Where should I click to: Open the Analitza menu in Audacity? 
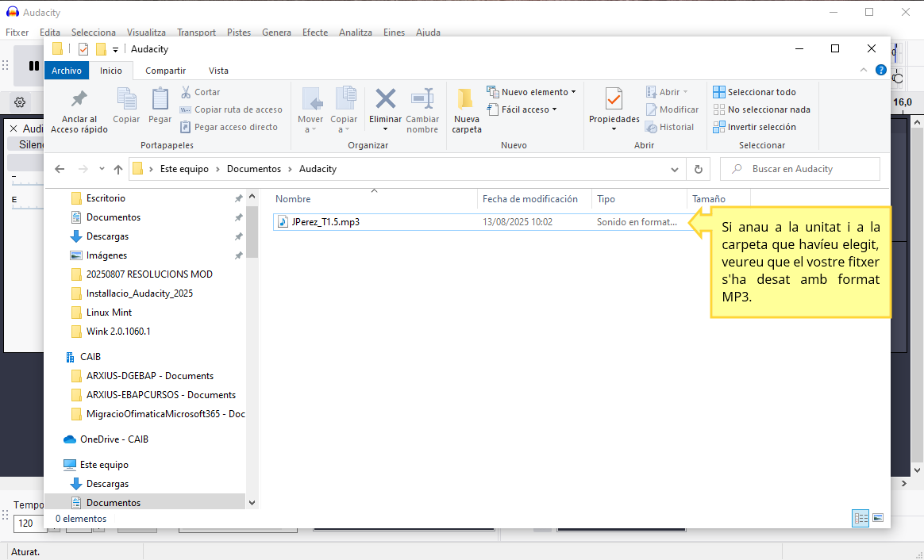click(356, 33)
